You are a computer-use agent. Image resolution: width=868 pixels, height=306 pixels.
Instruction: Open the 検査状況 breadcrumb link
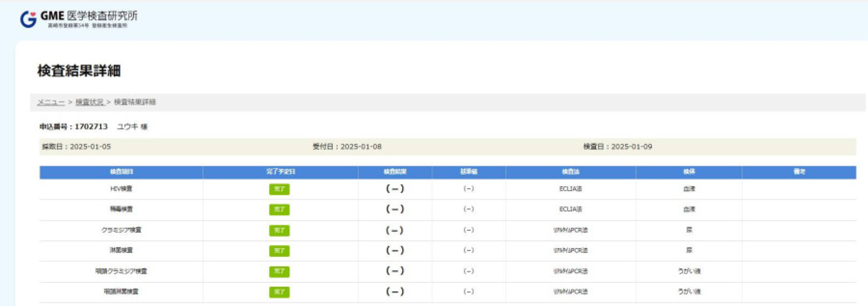(x=90, y=102)
